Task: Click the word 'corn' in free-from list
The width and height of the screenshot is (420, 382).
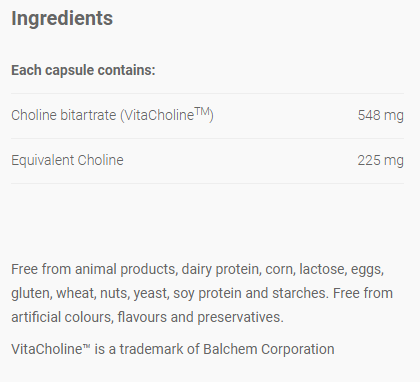Action: 279,270
